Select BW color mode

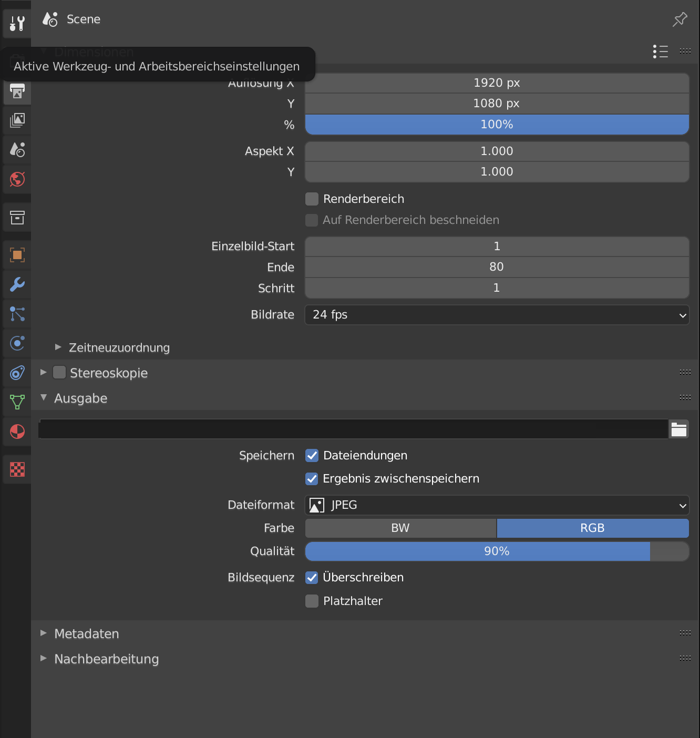[400, 528]
